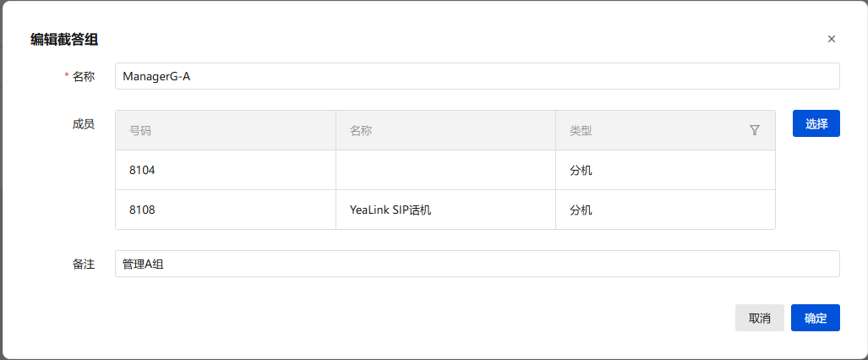The height and width of the screenshot is (360, 868).
Task: Focus the 名称 field containing ManagerG-A
Action: (x=477, y=76)
